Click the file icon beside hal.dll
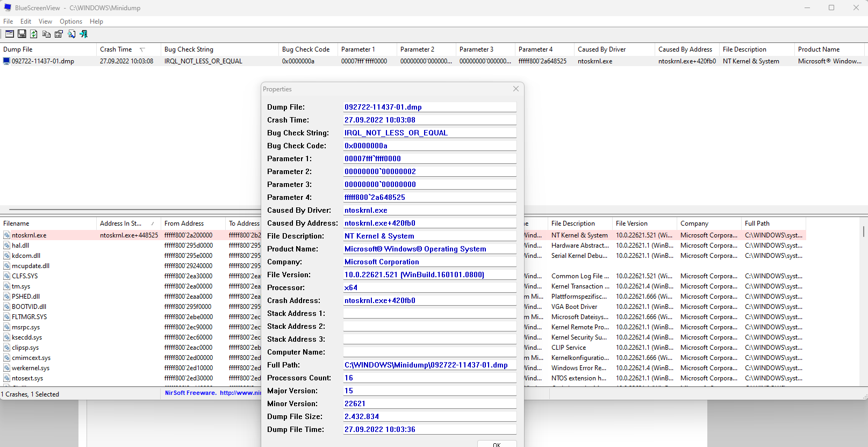 [x=6, y=246]
